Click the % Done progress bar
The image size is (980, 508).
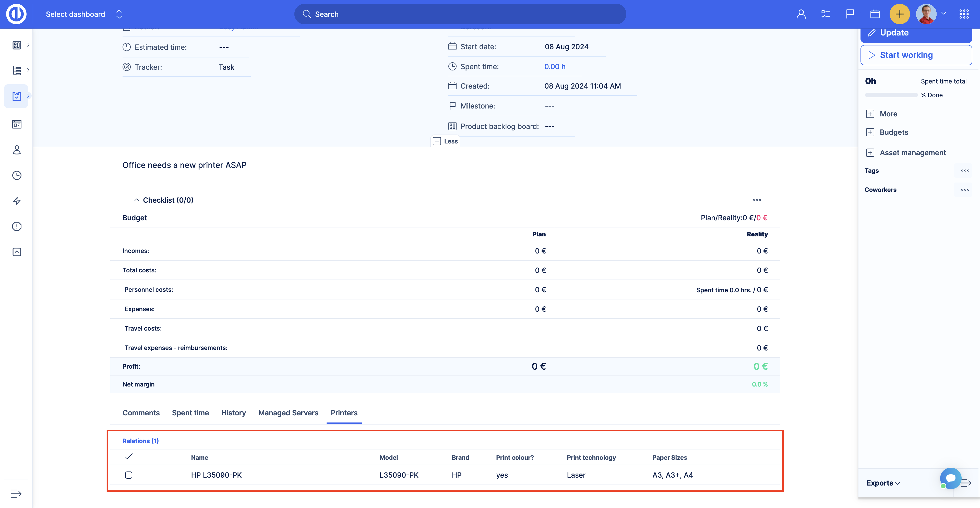[x=891, y=95]
